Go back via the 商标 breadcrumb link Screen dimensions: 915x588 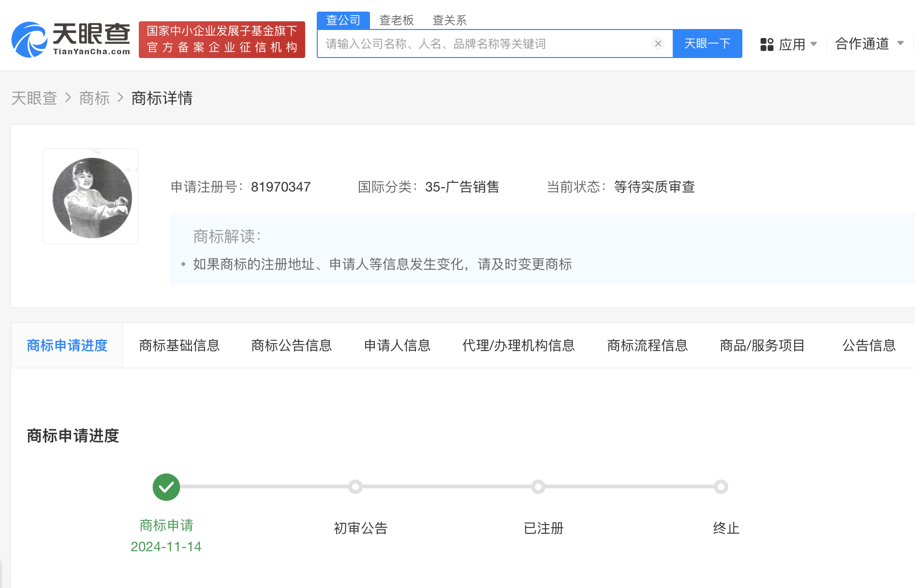[x=94, y=98]
